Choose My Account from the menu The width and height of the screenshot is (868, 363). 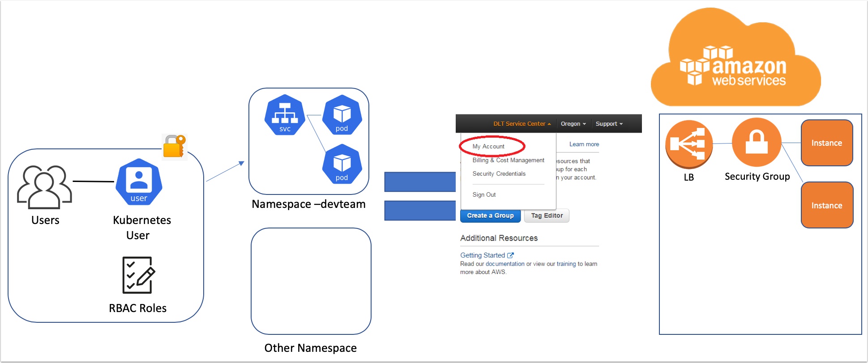(488, 146)
